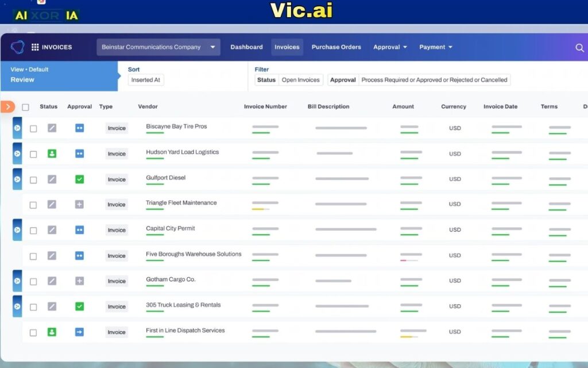Viewport: 588px width, 368px height.
Task: Expand the Approval dropdown in the navbar
Action: (390, 47)
